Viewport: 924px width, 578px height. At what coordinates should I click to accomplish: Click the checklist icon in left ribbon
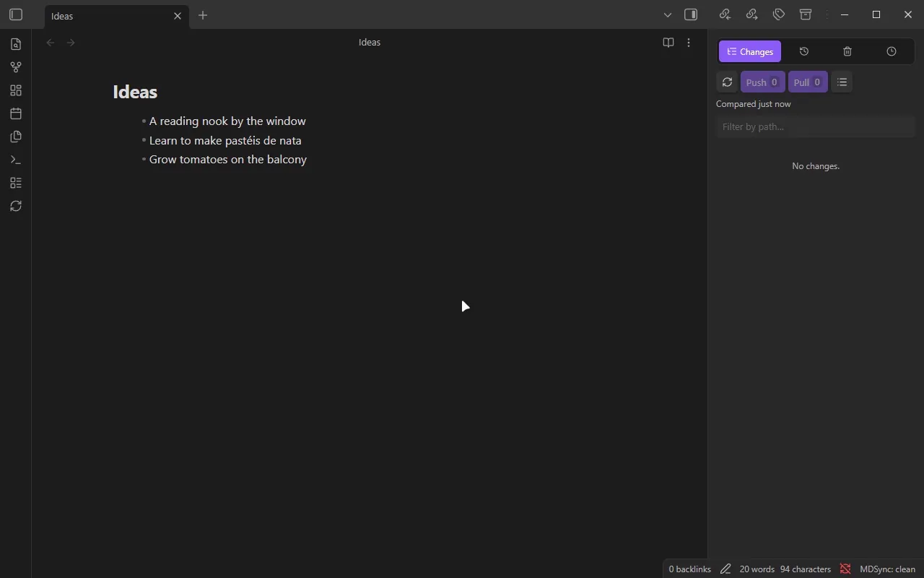16,183
